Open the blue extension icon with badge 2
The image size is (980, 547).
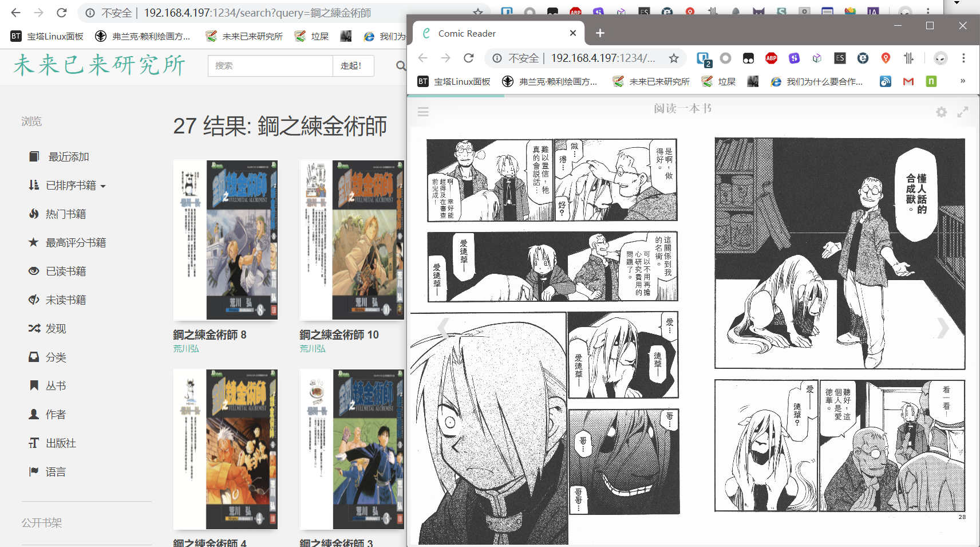pyautogui.click(x=704, y=59)
